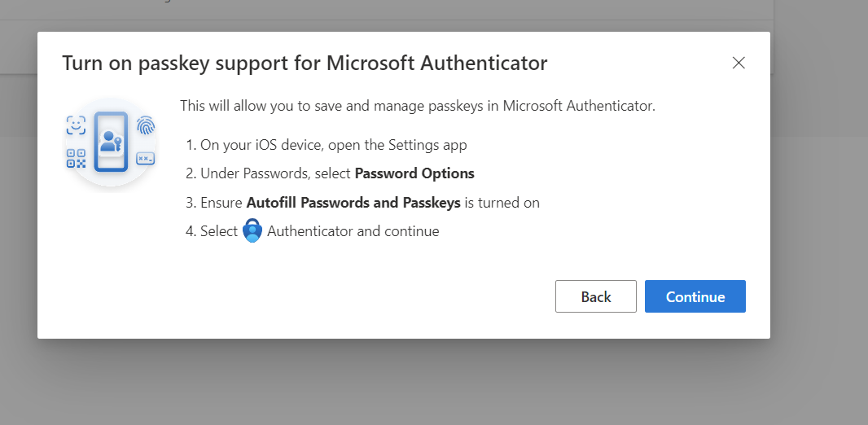Click the "Under Passwords, select" text in step 2
Screen dimensions: 868x425
tap(276, 173)
